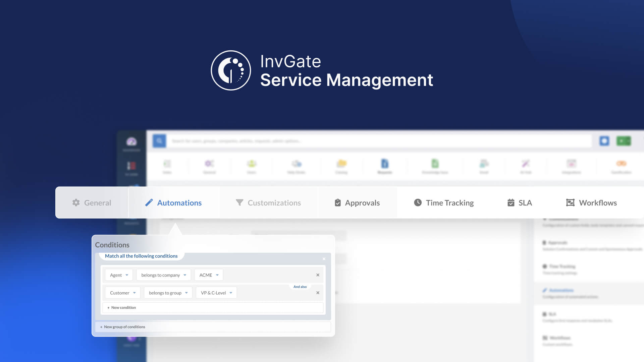Go to the Approvals tab
The height and width of the screenshot is (362, 644).
(x=357, y=203)
